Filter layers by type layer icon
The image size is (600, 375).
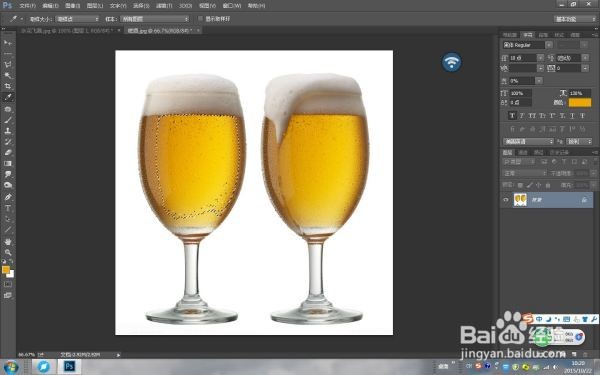tap(564, 162)
